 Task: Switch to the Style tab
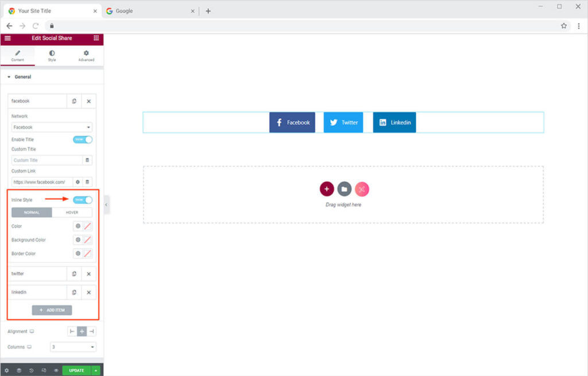pos(52,56)
